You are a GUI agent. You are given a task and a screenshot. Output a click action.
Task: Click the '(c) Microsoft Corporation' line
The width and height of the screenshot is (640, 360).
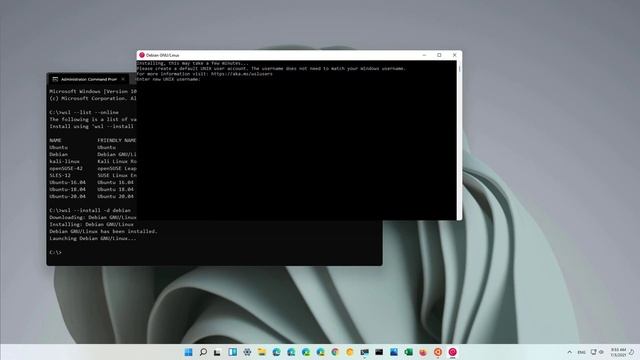93,98
